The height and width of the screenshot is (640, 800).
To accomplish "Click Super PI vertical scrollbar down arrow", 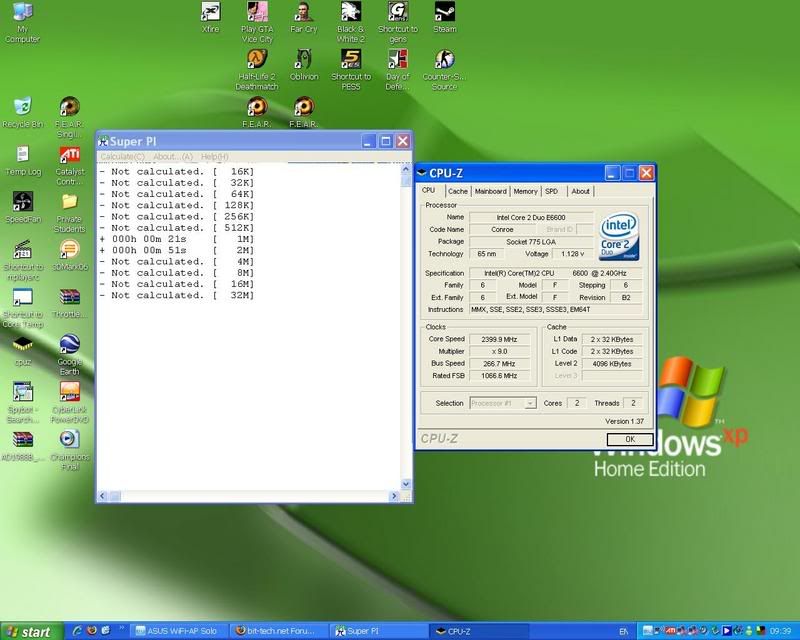I will click(406, 484).
